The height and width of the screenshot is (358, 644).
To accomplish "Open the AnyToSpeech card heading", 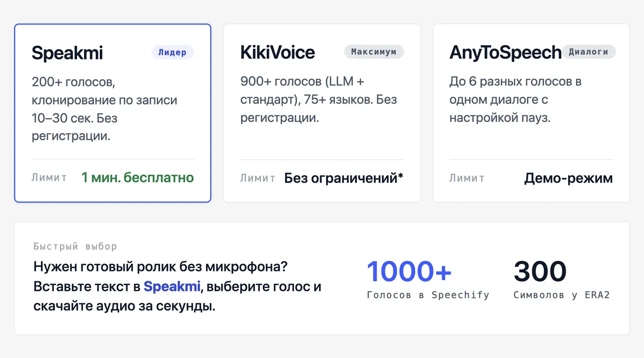I will (x=506, y=53).
